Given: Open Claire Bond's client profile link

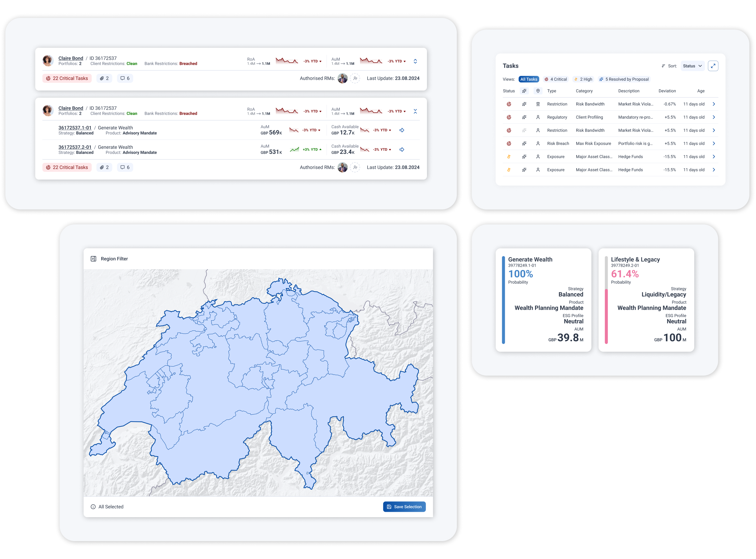Looking at the screenshot, I should (x=71, y=58).
